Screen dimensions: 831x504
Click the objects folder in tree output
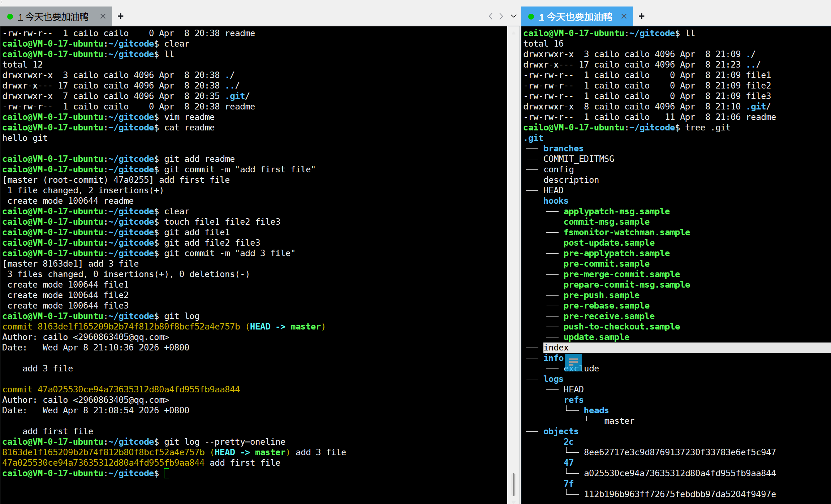tap(560, 431)
